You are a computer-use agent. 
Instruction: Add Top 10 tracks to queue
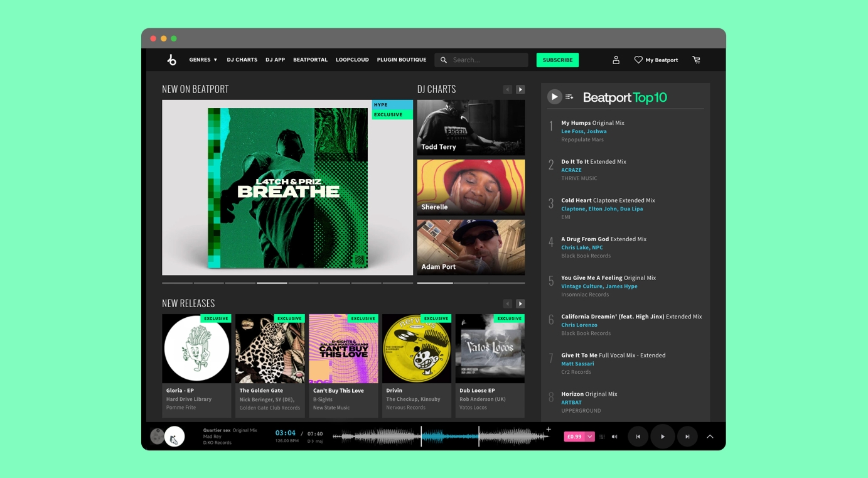(569, 97)
